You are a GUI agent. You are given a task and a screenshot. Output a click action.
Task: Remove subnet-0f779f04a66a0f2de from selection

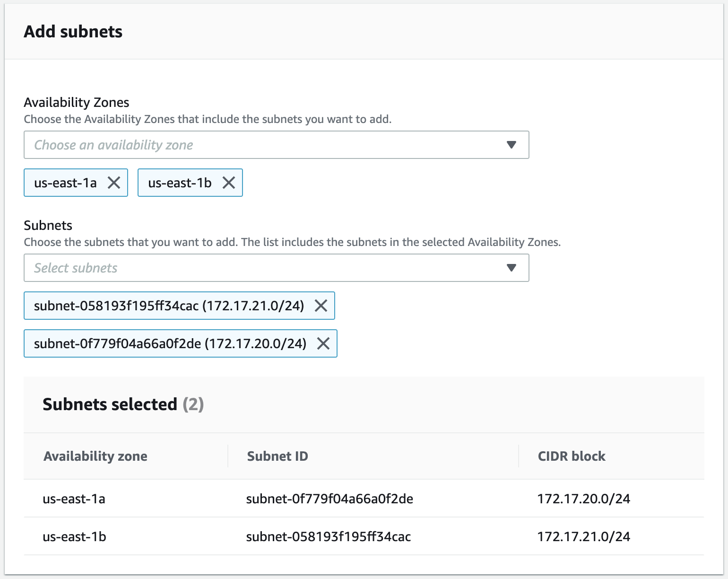click(323, 343)
